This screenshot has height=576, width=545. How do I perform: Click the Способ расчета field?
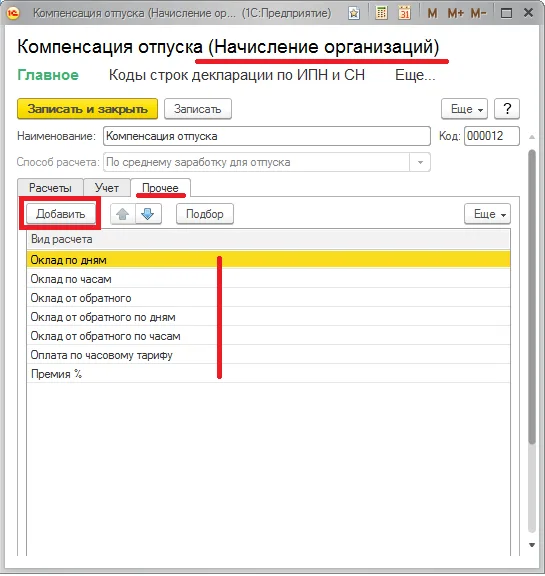256,162
